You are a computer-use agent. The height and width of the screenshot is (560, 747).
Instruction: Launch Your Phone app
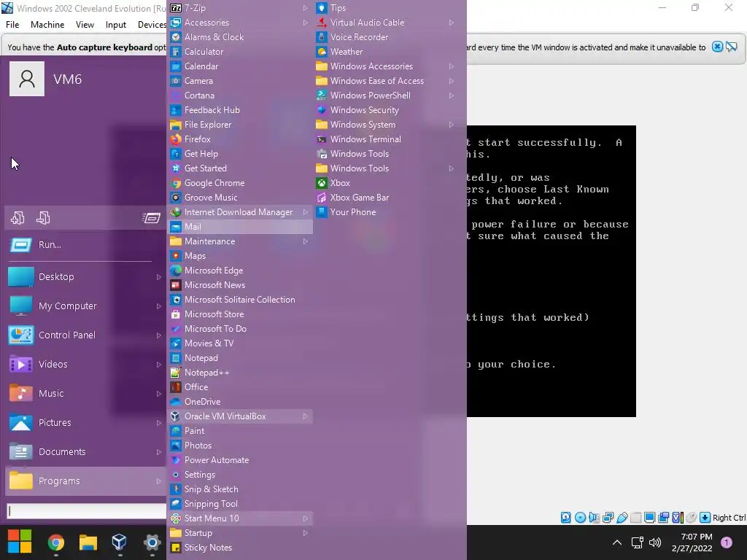pyautogui.click(x=386, y=212)
